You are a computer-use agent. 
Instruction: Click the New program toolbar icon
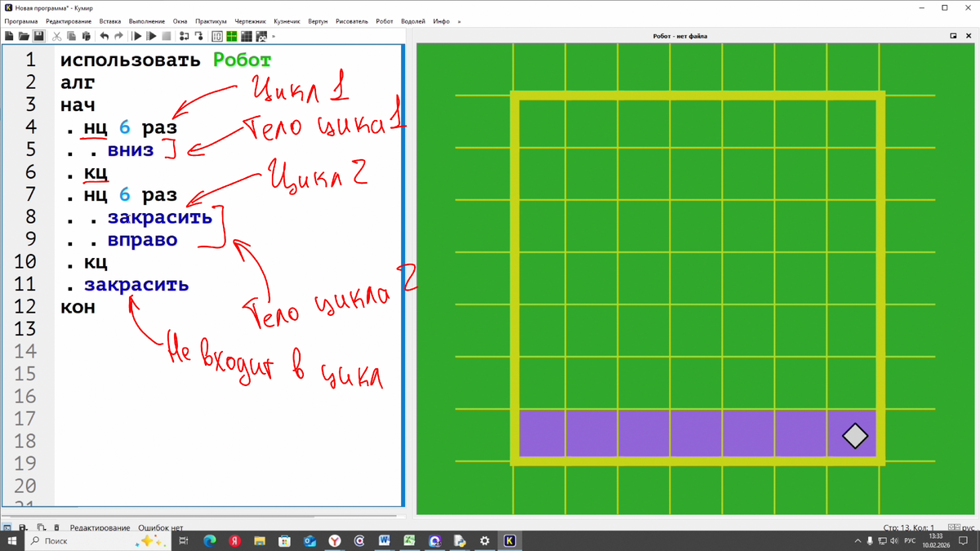(9, 36)
